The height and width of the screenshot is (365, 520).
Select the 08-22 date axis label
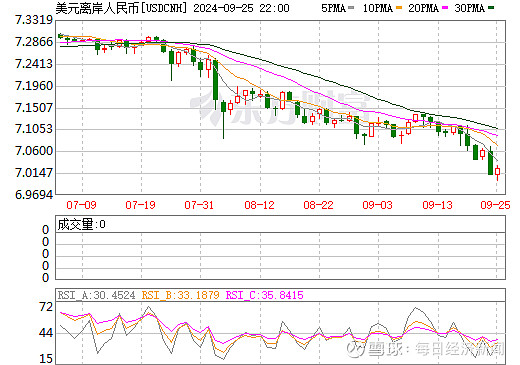(x=318, y=205)
